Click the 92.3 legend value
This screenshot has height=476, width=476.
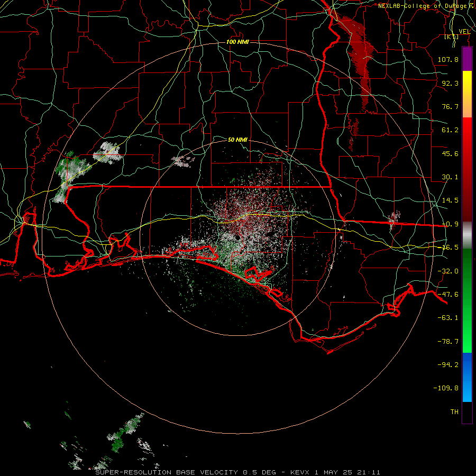pos(450,83)
